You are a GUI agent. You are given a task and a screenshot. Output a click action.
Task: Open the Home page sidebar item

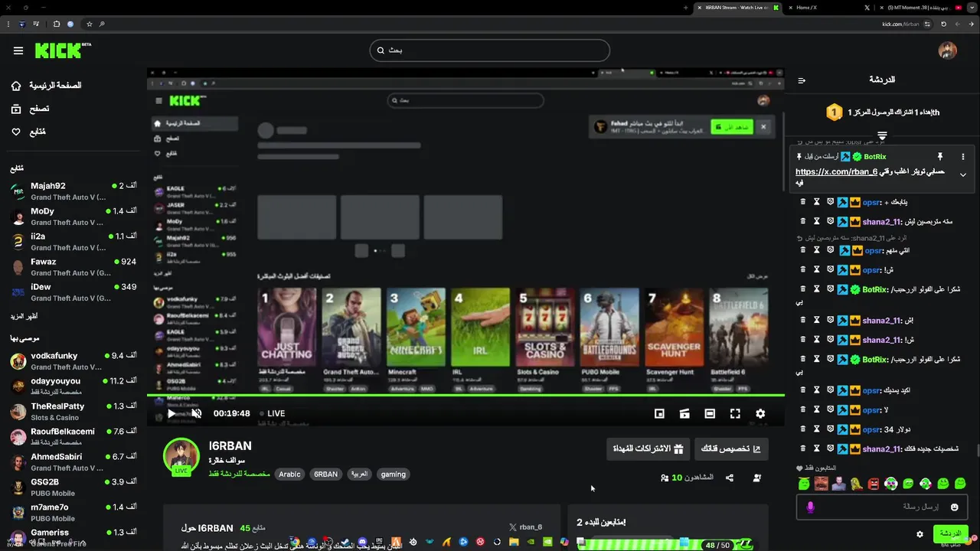pos(46,86)
